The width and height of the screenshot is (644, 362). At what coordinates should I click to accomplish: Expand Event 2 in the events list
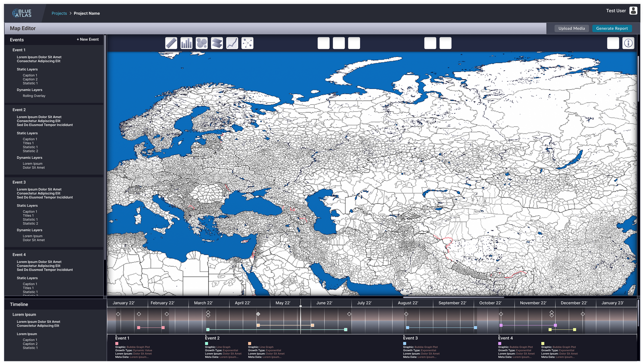(x=19, y=110)
